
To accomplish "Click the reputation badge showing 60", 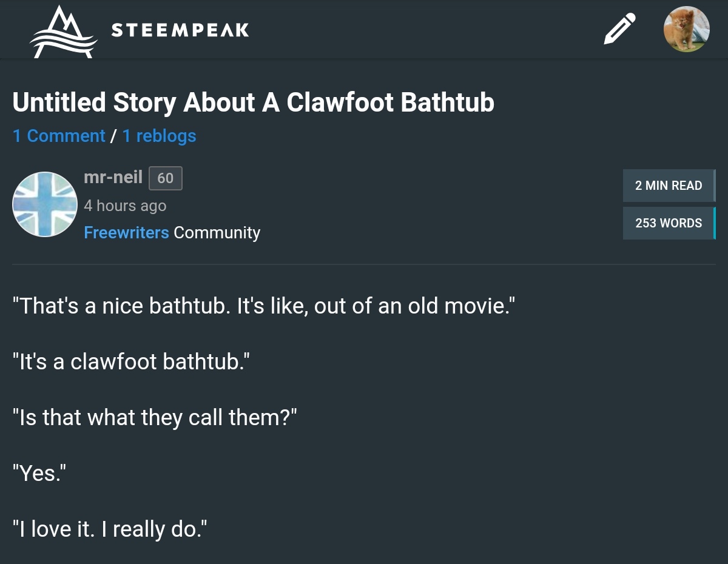I will 165,178.
